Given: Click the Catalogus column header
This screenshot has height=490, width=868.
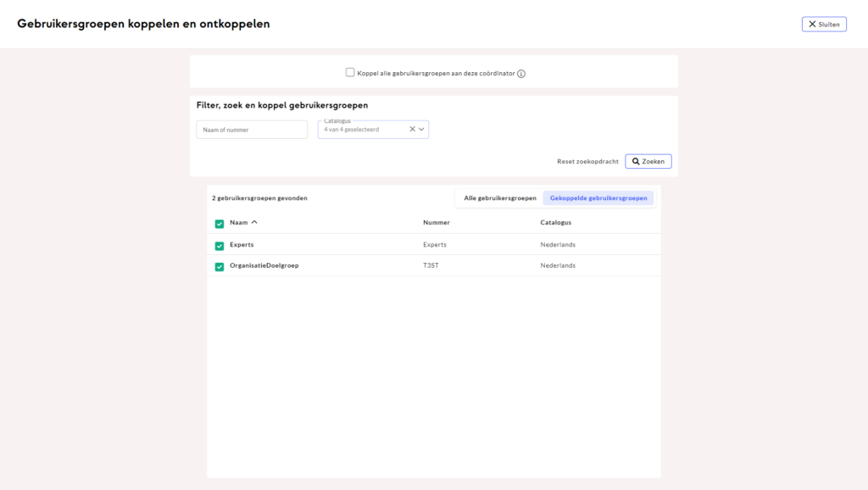Looking at the screenshot, I should 556,223.
